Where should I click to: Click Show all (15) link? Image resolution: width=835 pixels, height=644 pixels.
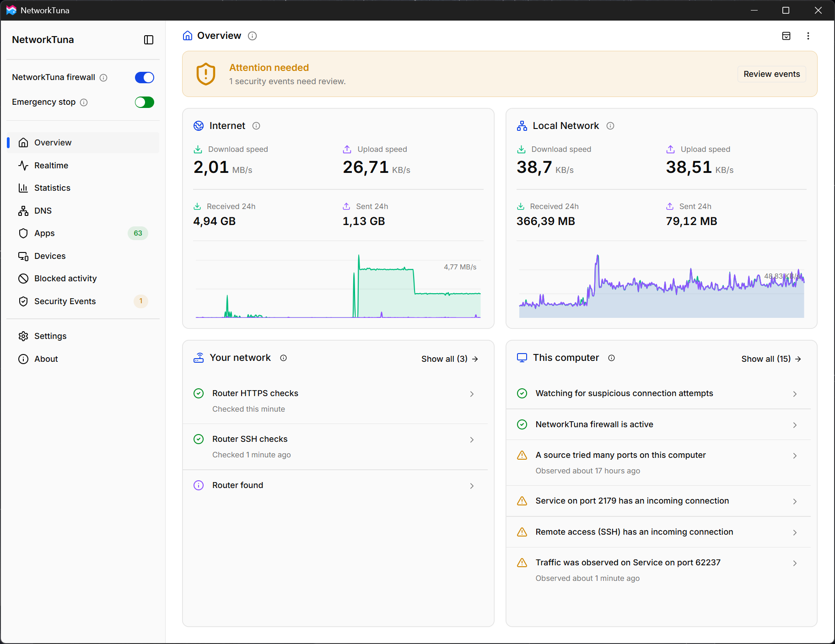point(771,359)
